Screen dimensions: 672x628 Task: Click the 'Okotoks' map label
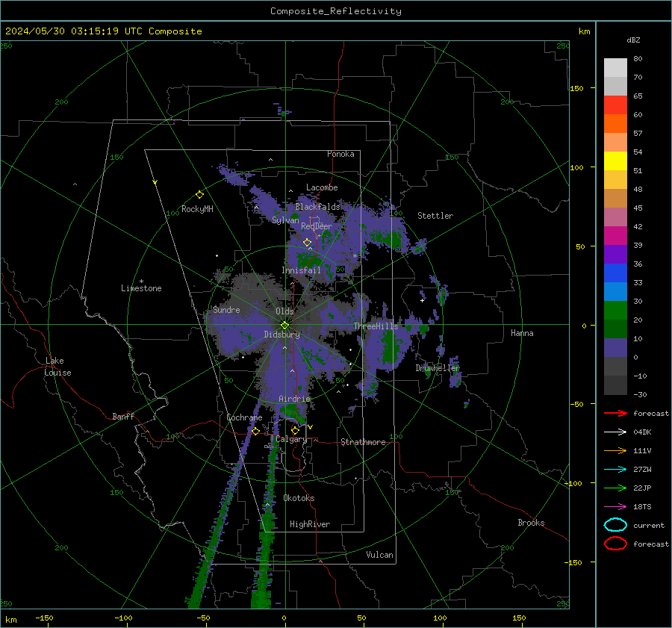tap(299, 498)
